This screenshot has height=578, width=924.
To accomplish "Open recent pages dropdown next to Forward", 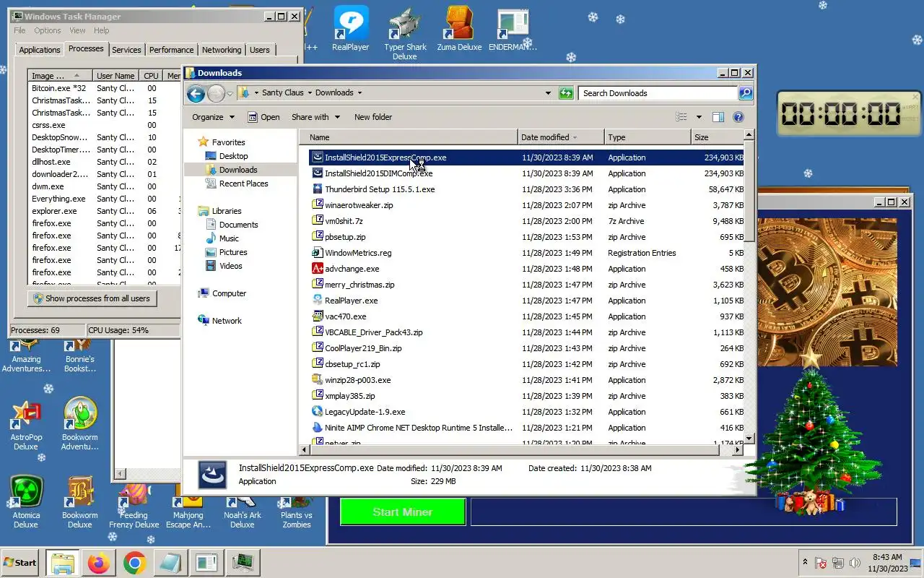I will tap(230, 93).
